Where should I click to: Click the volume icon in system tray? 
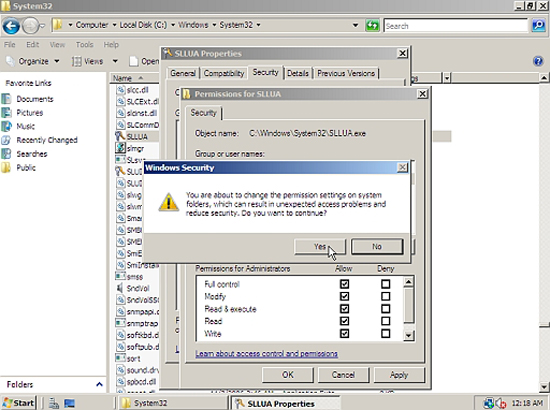point(500,403)
